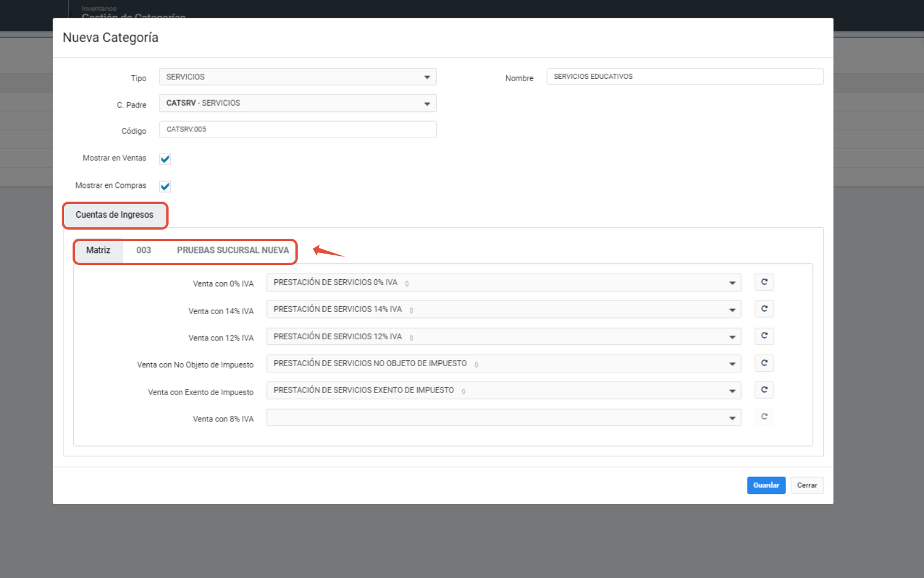This screenshot has width=924, height=578.
Task: Reset the Exento de Impuesto account
Action: coord(764,390)
